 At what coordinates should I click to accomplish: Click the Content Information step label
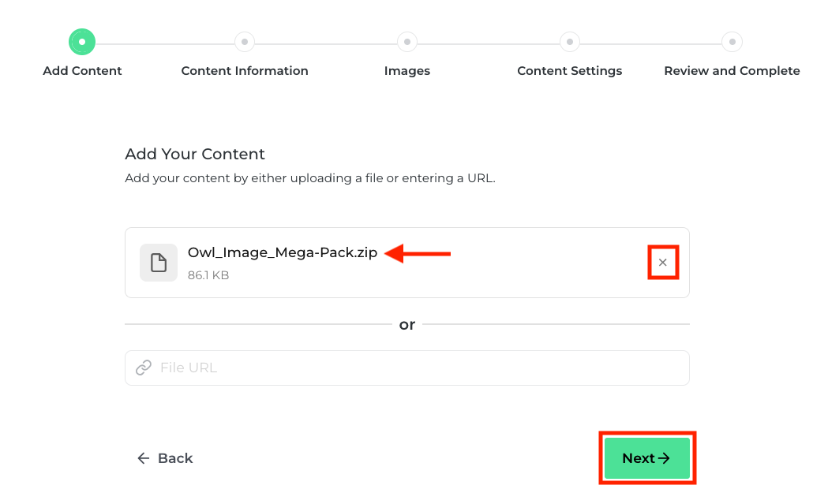(x=245, y=71)
